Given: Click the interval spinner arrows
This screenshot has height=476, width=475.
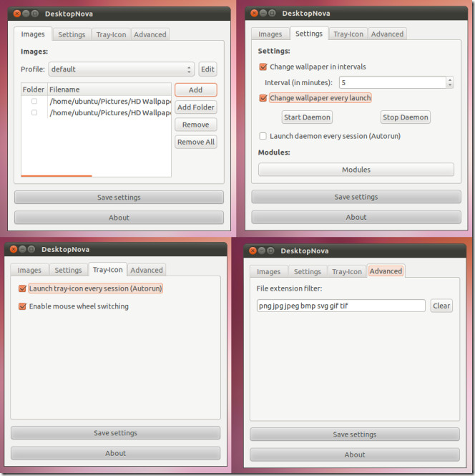Looking at the screenshot, I should pos(450,82).
